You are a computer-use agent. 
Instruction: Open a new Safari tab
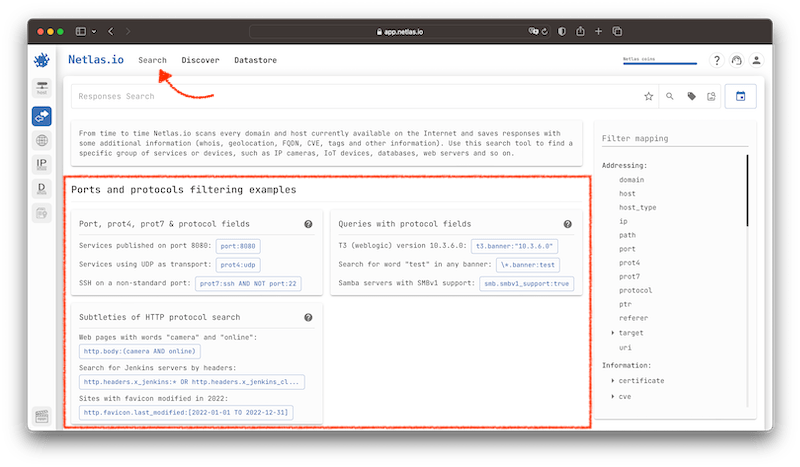(598, 32)
